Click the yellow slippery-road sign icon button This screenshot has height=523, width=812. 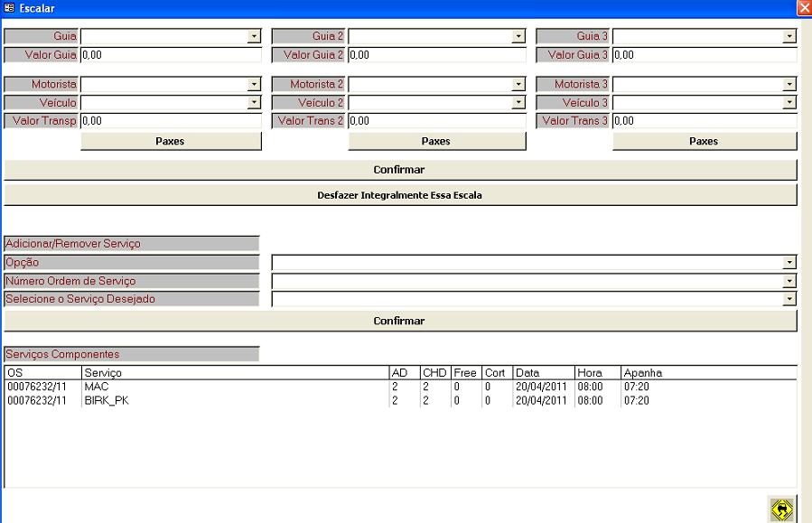(782, 509)
